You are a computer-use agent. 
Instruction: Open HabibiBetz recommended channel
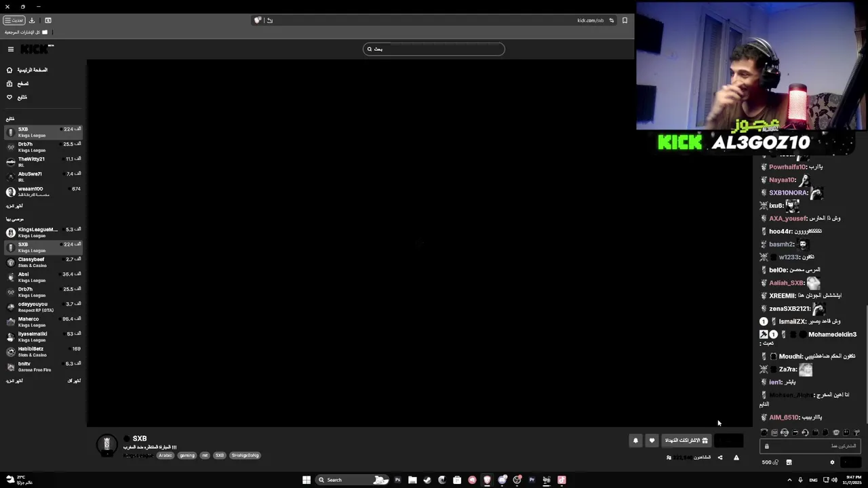coord(43,352)
